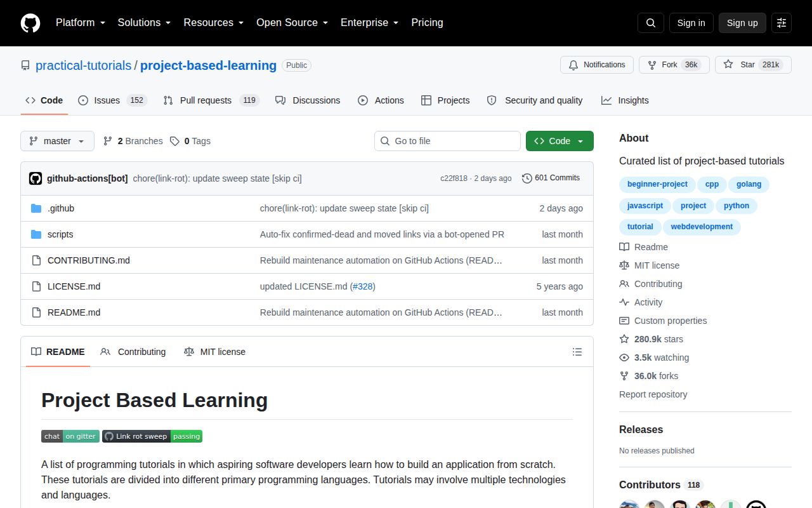Open the Insights tab
Viewport: 812px width, 508px height.
coord(625,100)
